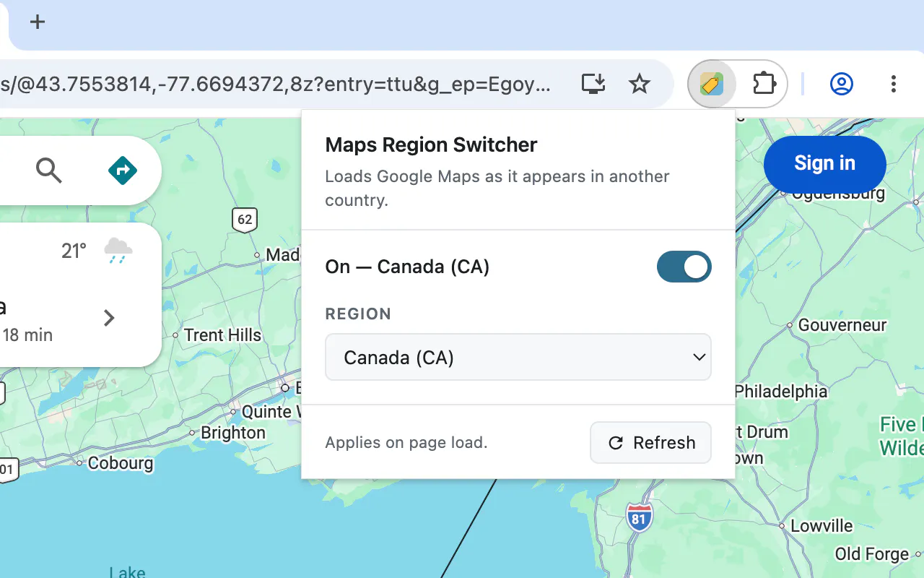Click the Google Maps search magnifier
The height and width of the screenshot is (578, 924).
click(x=49, y=171)
